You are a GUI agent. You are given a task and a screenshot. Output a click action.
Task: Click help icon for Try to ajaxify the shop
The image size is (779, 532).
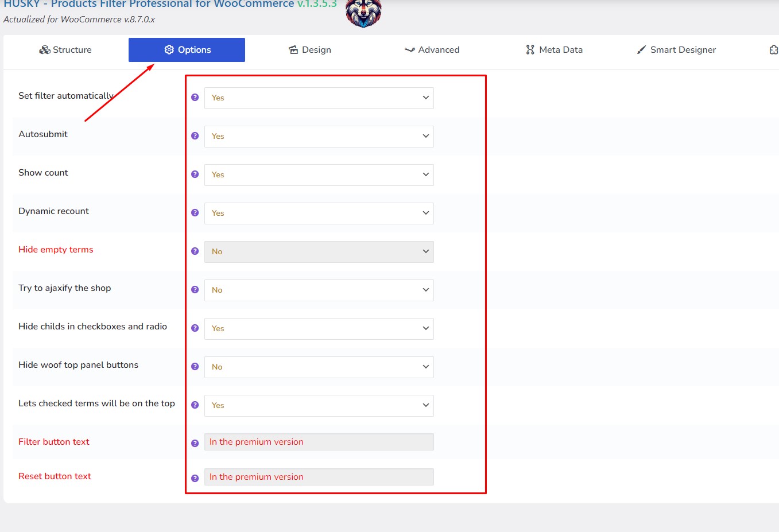[x=195, y=290]
